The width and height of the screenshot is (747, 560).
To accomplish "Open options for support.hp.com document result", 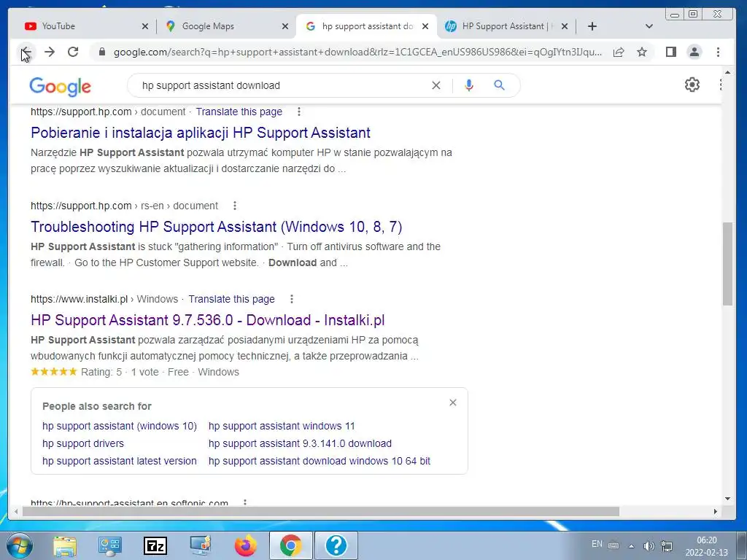I will [x=298, y=112].
